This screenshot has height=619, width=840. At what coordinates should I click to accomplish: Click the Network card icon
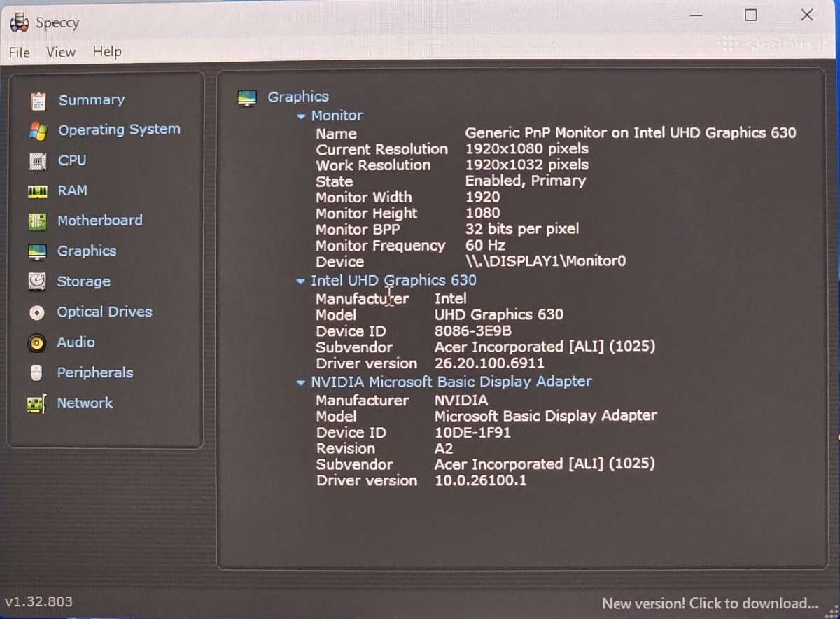[x=37, y=404]
